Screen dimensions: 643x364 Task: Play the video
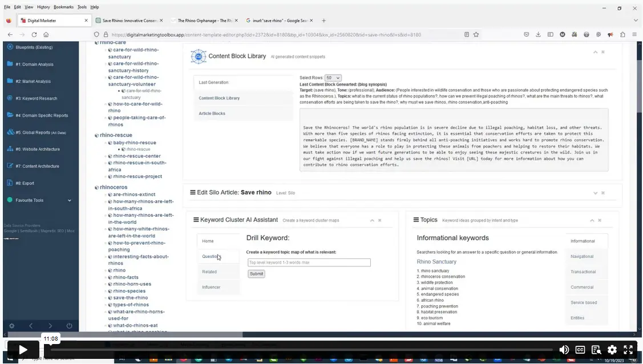coord(23,350)
